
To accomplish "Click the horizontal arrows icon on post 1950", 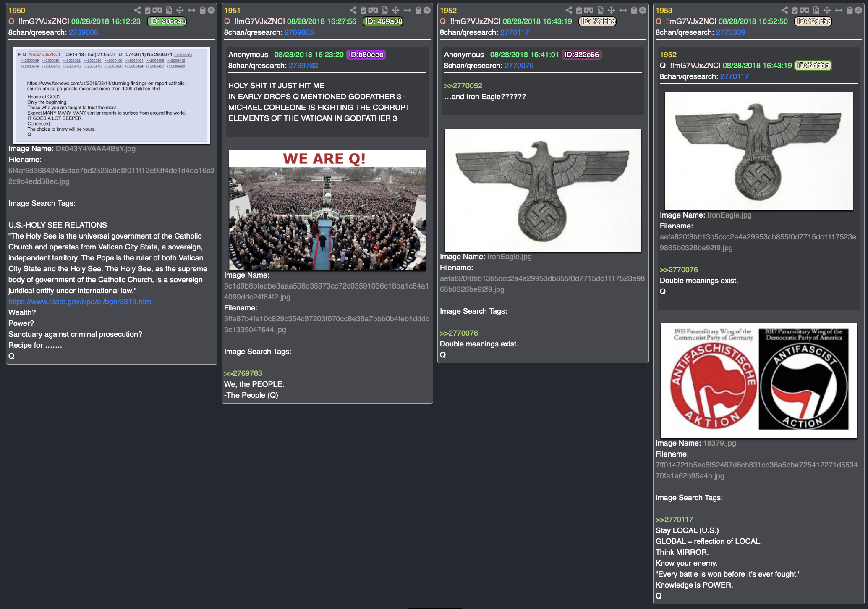I will click(x=191, y=10).
